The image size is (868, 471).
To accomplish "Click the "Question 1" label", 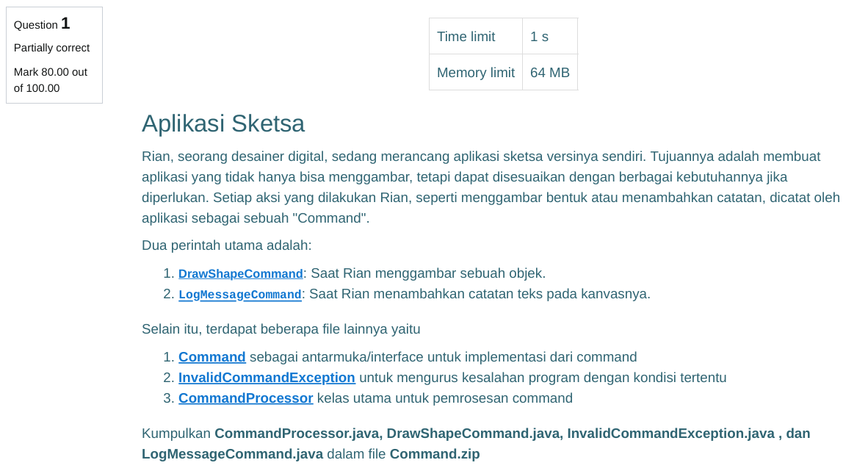I will 42,24.
